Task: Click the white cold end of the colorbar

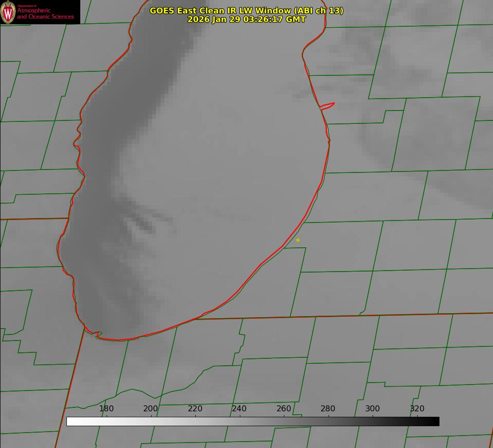Action: 72,421
